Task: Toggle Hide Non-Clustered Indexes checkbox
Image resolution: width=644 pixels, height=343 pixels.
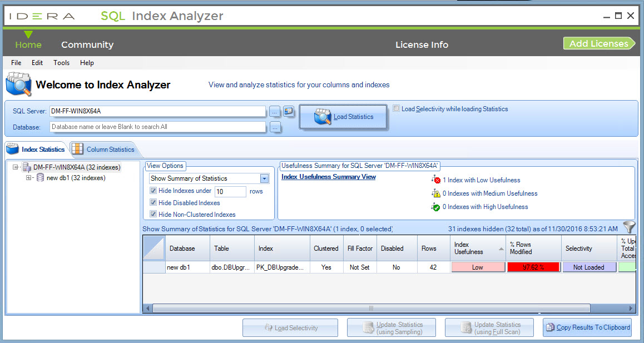Action: pos(153,214)
